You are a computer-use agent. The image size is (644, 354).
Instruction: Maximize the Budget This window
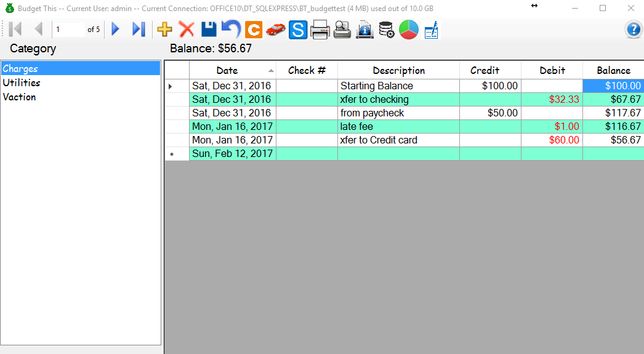coord(603,8)
